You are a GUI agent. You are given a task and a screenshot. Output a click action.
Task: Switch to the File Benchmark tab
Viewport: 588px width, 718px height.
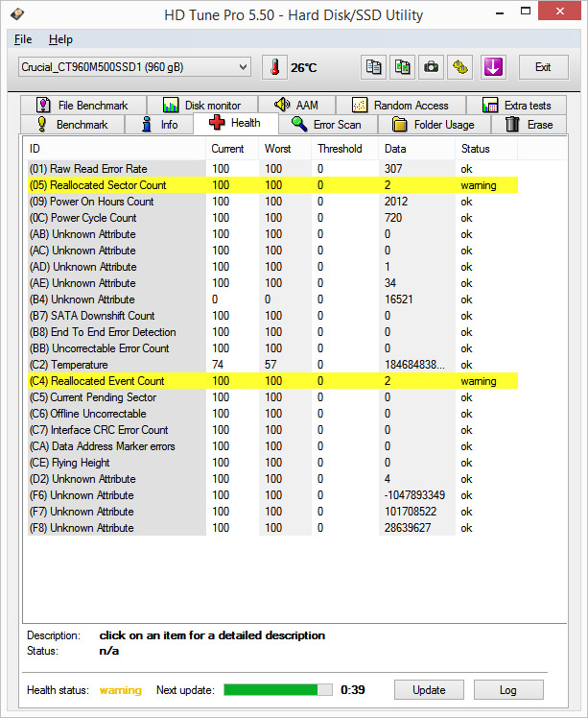pos(83,106)
